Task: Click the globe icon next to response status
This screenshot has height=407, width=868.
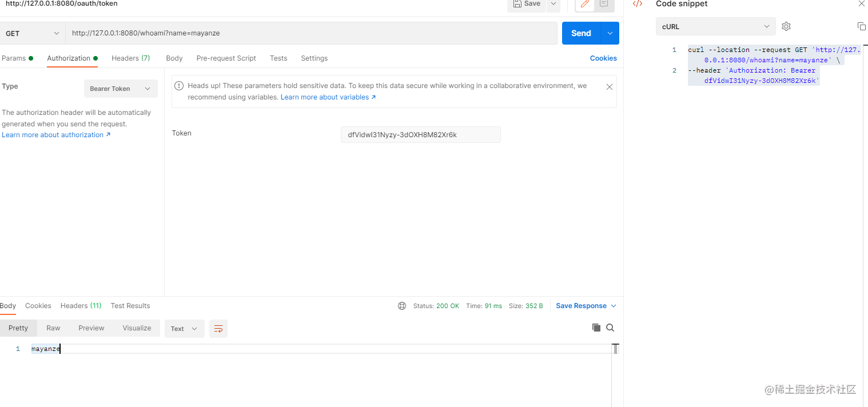Action: (x=402, y=305)
